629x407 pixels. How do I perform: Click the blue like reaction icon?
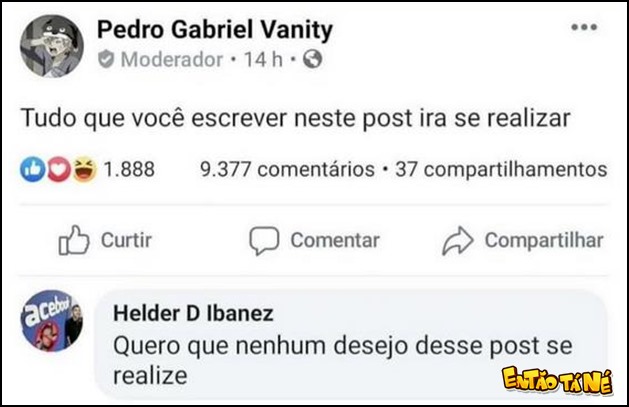tap(31, 169)
